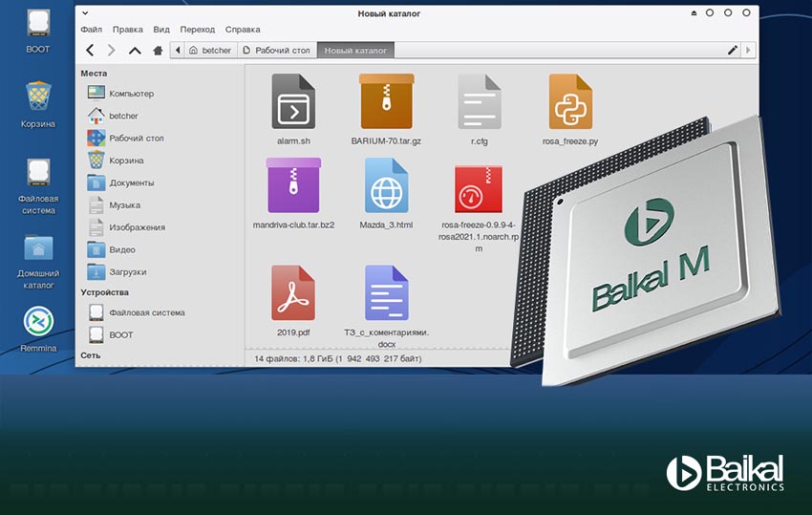Screen dimensions: 812x515
Task: Select Изображения in sidebar
Action: point(127,227)
